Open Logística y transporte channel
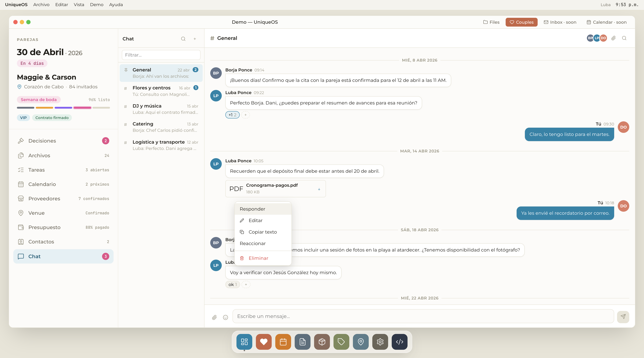 161,145
